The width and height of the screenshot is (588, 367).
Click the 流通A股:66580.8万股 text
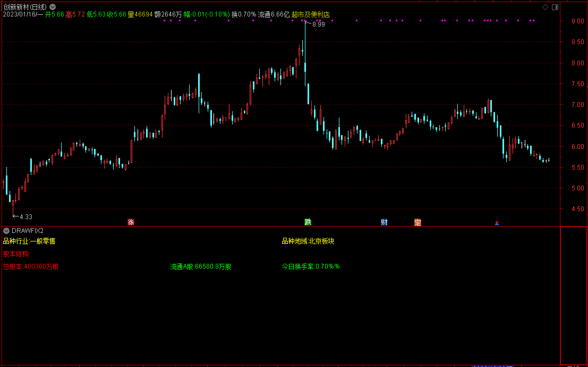(x=200, y=266)
